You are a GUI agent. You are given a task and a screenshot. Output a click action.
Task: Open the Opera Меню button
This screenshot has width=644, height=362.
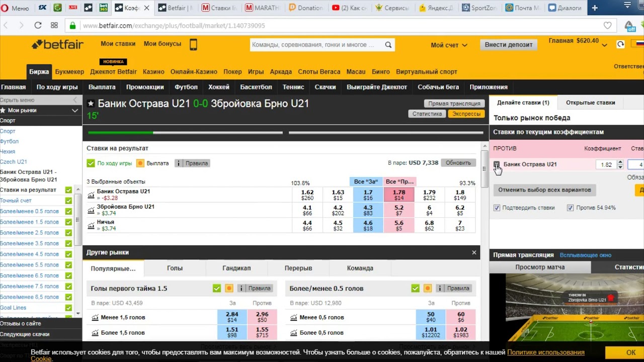(x=16, y=8)
